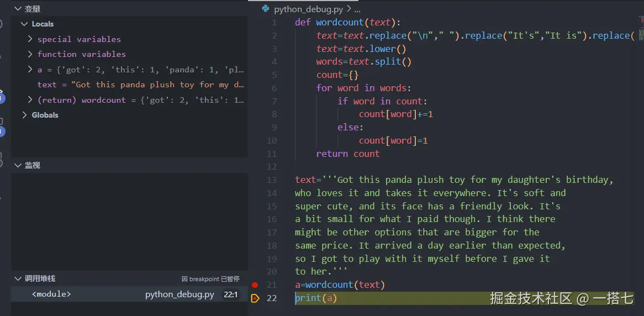Click return count code line
The image size is (644, 316).
348,154
